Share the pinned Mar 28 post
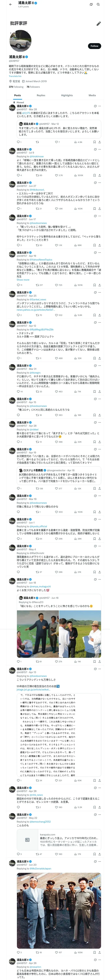This screenshot has width=110, height=980. tap(99, 142)
